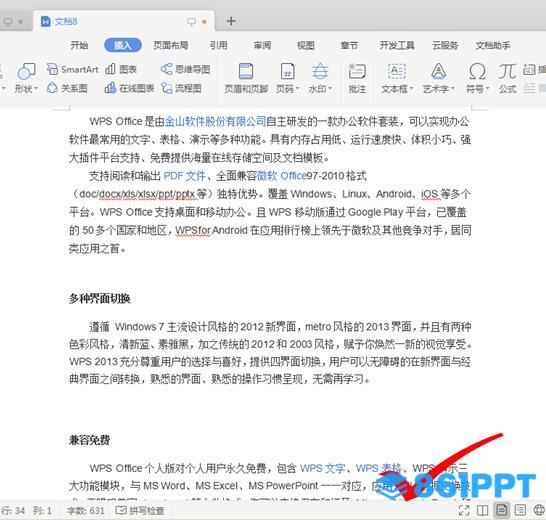Screen dimensions: 546x520
Task: Open the 章节 ribbon tab
Action: (349, 45)
